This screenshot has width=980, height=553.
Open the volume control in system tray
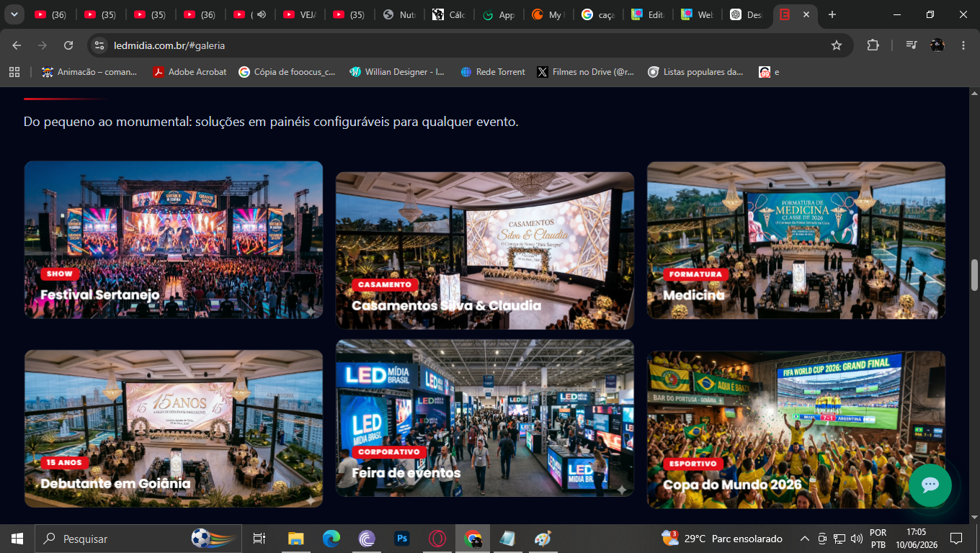(856, 539)
